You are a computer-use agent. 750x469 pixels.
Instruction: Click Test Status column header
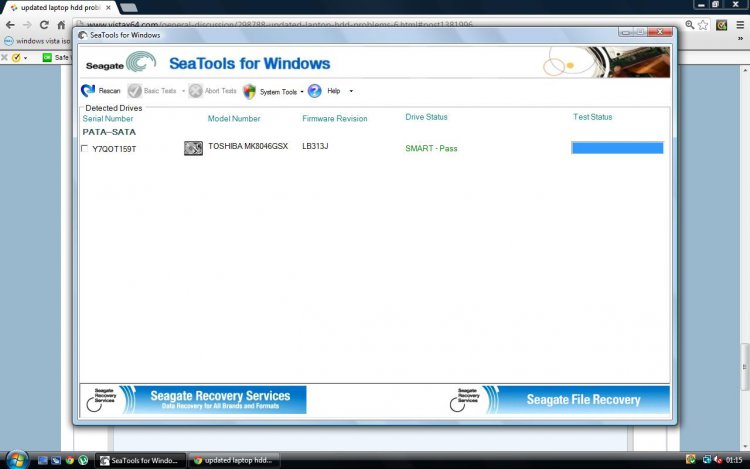593,117
